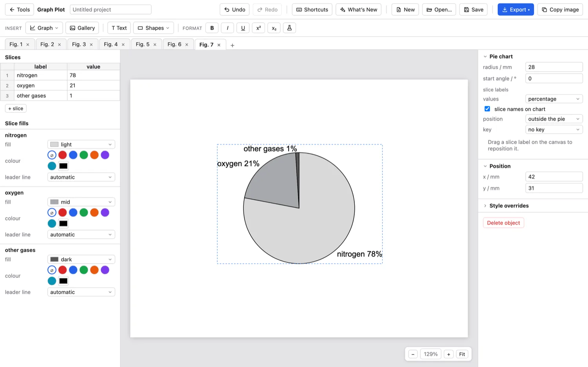Uncheck slice names on chart
The height and width of the screenshot is (367, 588).
[x=487, y=109]
